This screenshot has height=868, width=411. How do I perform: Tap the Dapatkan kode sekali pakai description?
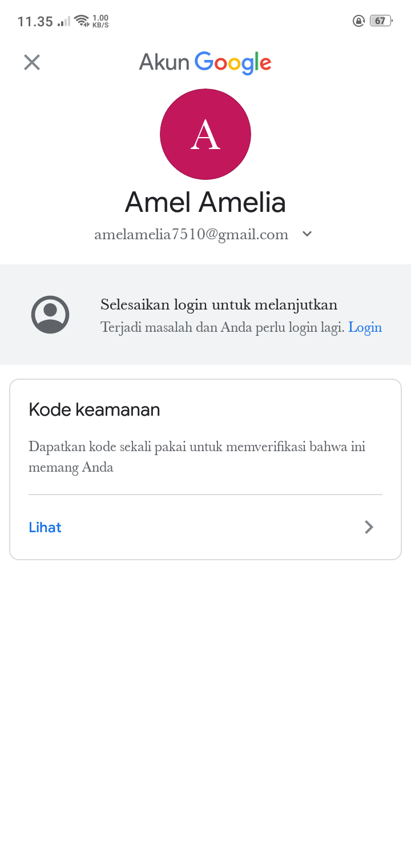pos(197,457)
